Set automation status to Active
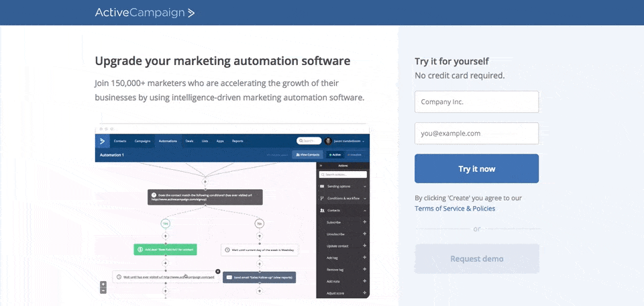The image size is (644, 306). tap(335, 155)
